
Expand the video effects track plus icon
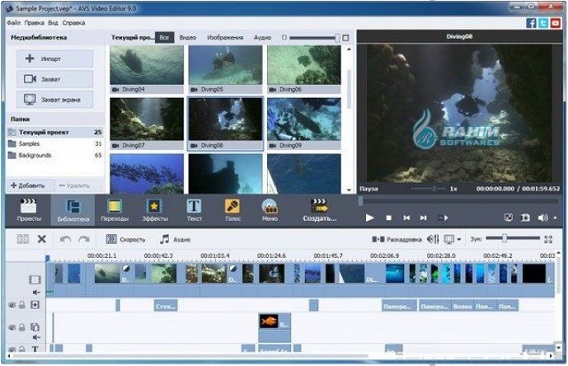tap(35, 305)
